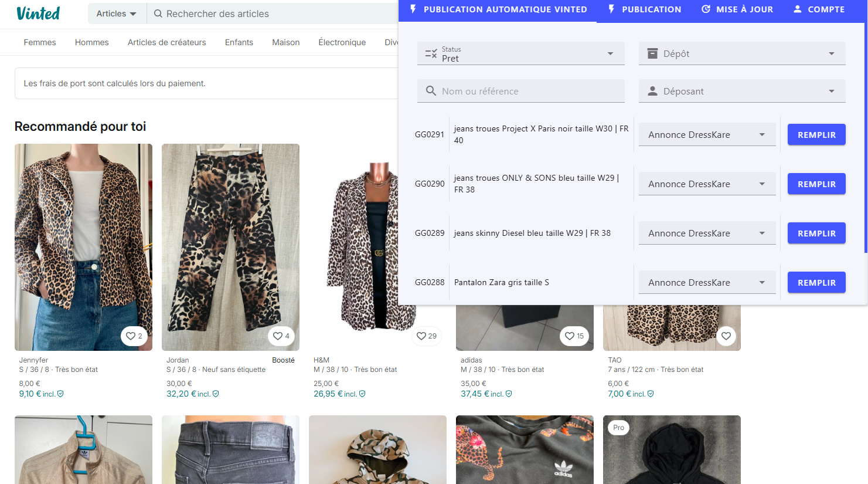Open Annonce DressKare dropdown for GG0291
This screenshot has width=868, height=484.
tap(707, 134)
